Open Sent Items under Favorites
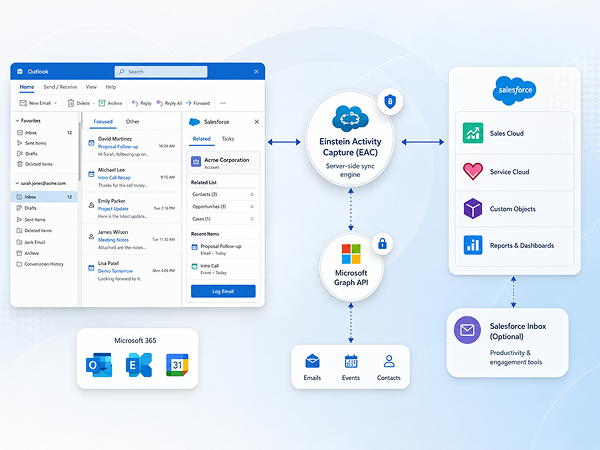 pos(31,143)
